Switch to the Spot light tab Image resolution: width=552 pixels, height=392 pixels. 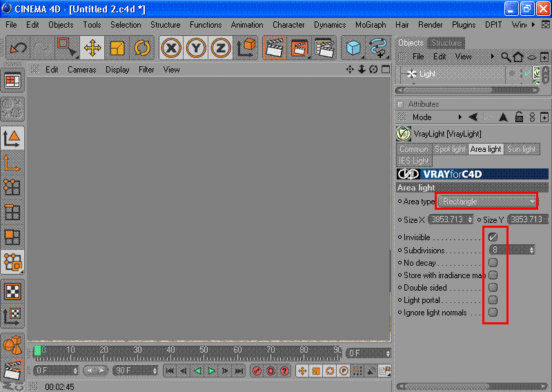point(450,149)
